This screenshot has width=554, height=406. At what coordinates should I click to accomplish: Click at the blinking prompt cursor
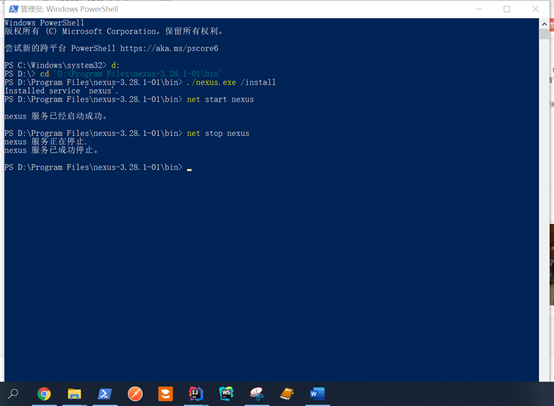point(189,169)
